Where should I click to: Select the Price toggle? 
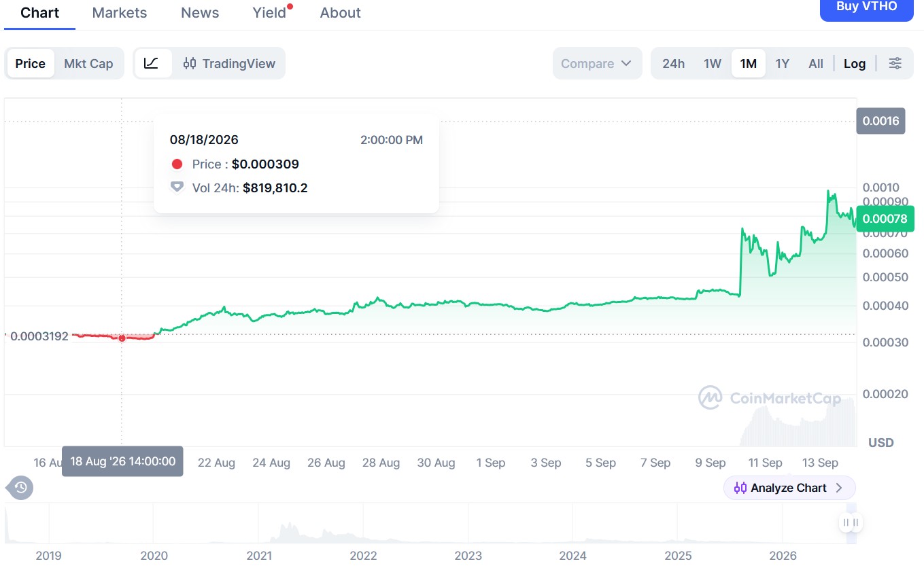[x=31, y=63]
